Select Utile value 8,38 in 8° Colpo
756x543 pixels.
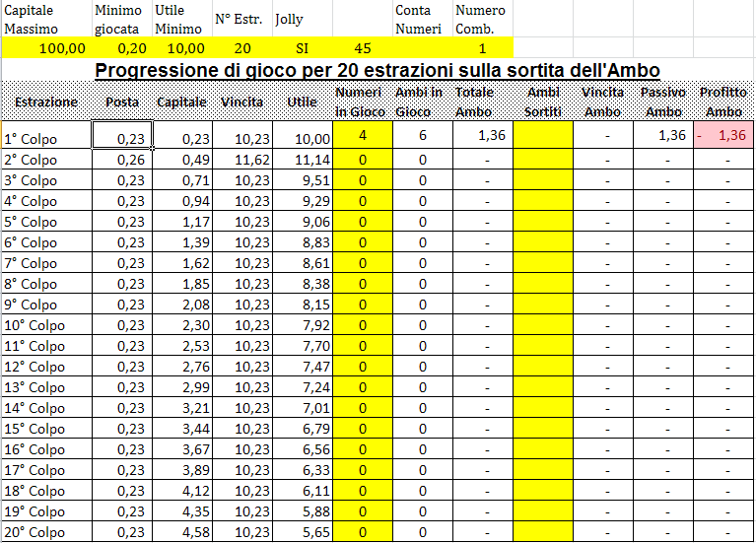(x=303, y=284)
